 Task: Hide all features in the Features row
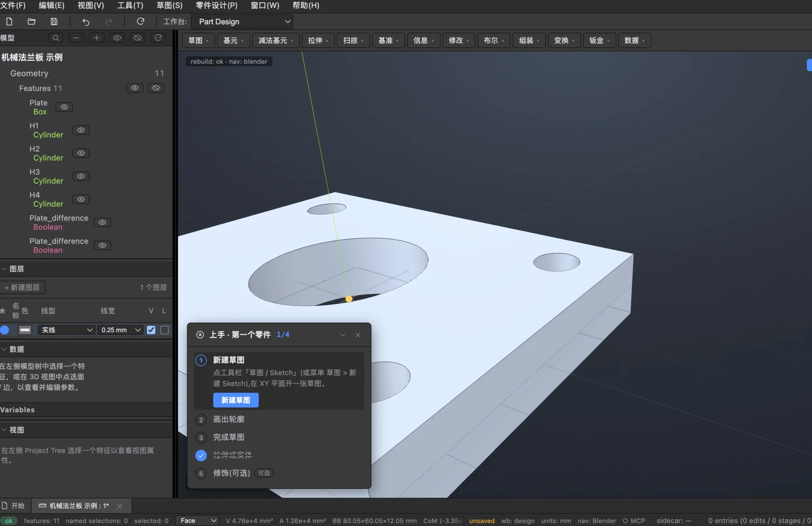[156, 88]
